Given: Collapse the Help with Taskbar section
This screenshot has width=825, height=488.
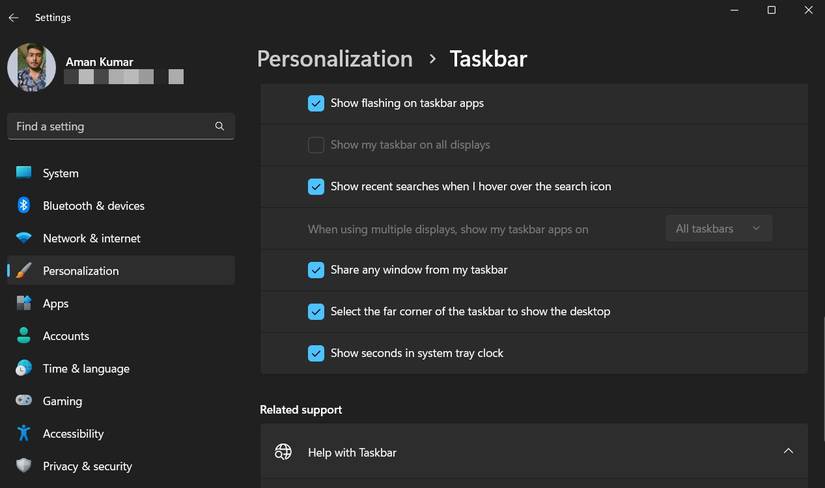Looking at the screenshot, I should click(x=788, y=452).
